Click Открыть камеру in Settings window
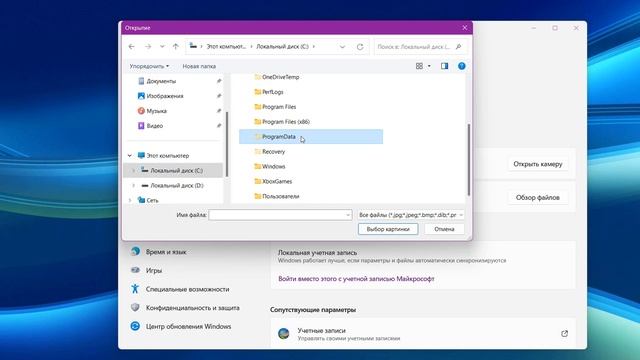This screenshot has width=640, height=360. [x=538, y=164]
